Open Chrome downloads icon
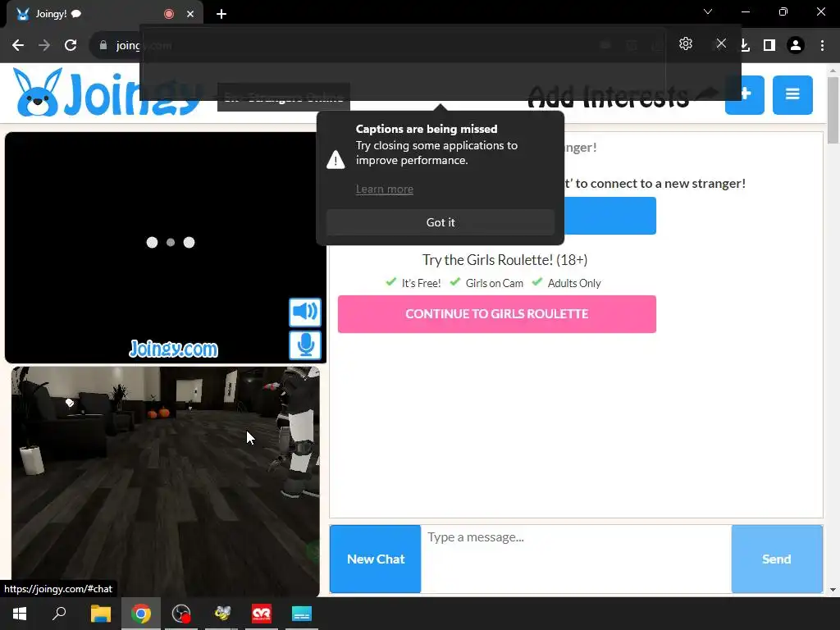Image resolution: width=840 pixels, height=630 pixels. tap(745, 46)
